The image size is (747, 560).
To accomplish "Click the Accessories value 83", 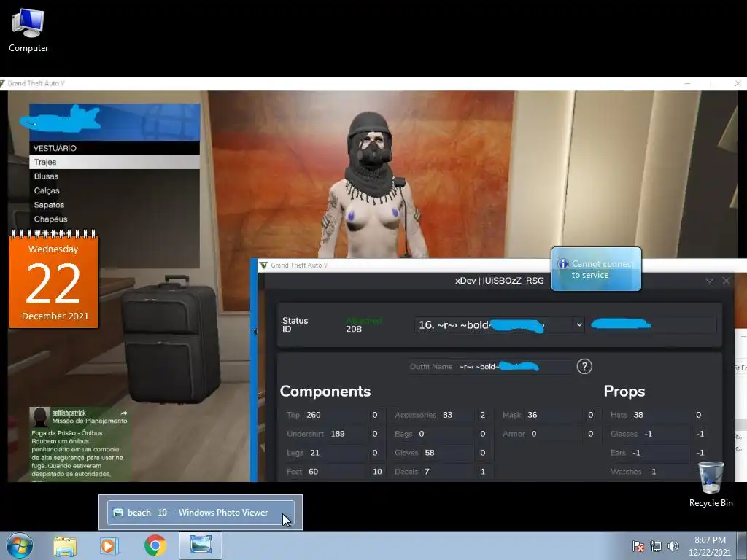I will 447,415.
